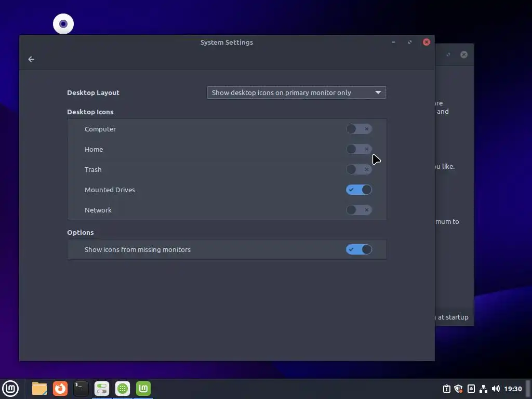532x399 pixels.
Task: Enable the Computer desktop icon toggle
Action: pyautogui.click(x=358, y=129)
